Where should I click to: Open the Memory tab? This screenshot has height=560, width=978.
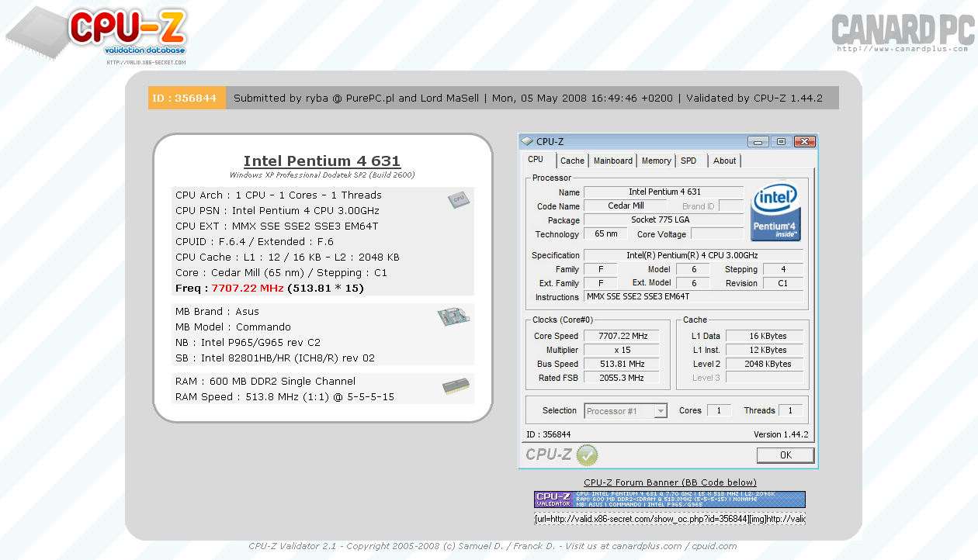(x=657, y=161)
